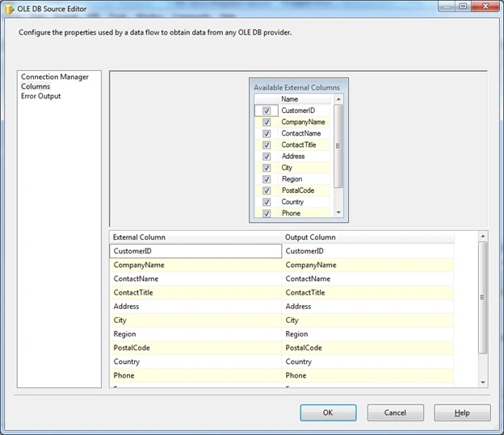Select the PostalCode External Column cell

(195, 348)
